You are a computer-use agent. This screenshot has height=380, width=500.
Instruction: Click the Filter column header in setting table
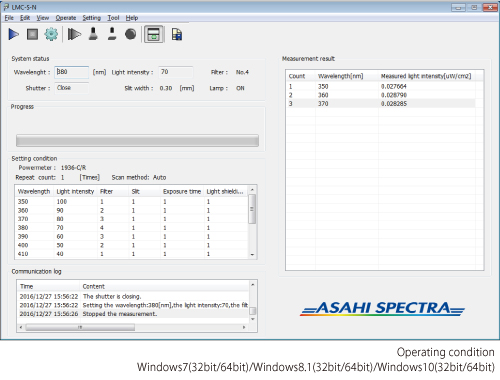(x=113, y=191)
